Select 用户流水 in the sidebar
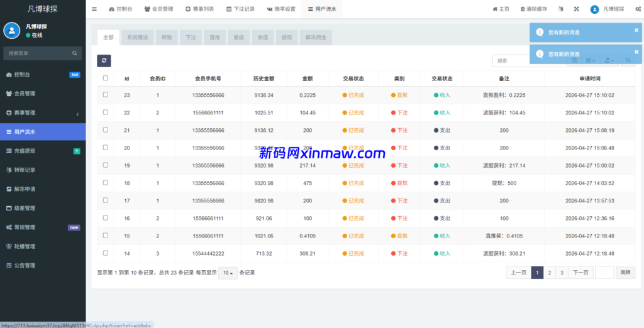This screenshot has height=328, width=644. coord(43,132)
